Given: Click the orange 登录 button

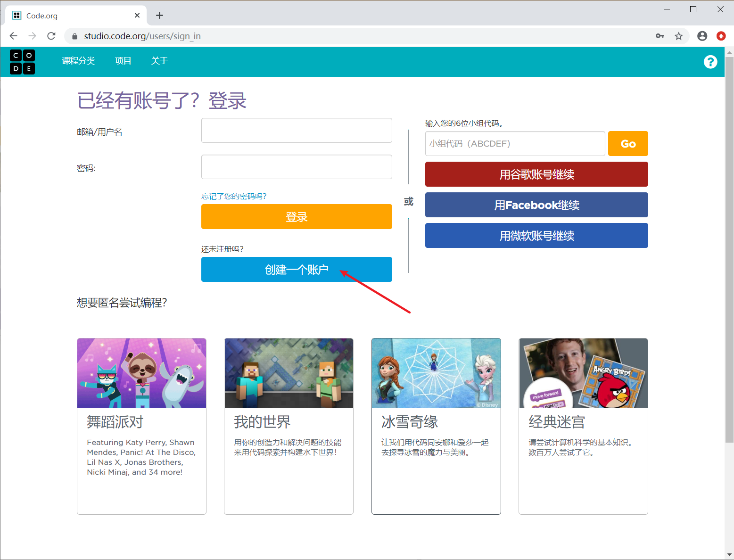Looking at the screenshot, I should point(297,216).
